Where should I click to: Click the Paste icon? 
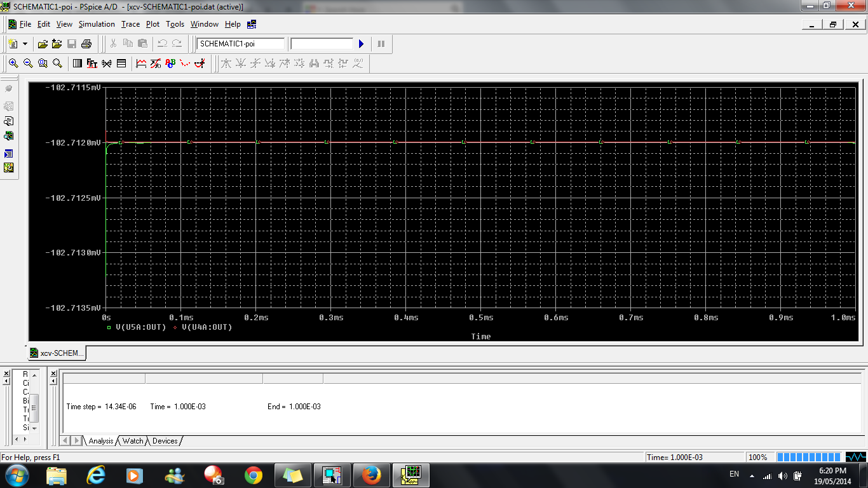click(x=142, y=44)
